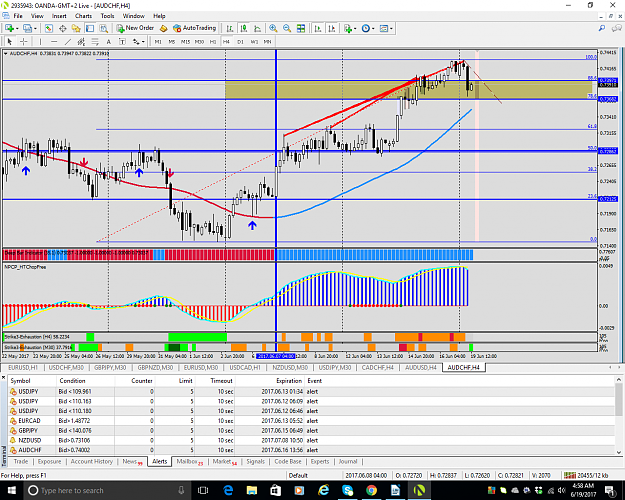Open the Account History terminal tab

tap(92, 461)
